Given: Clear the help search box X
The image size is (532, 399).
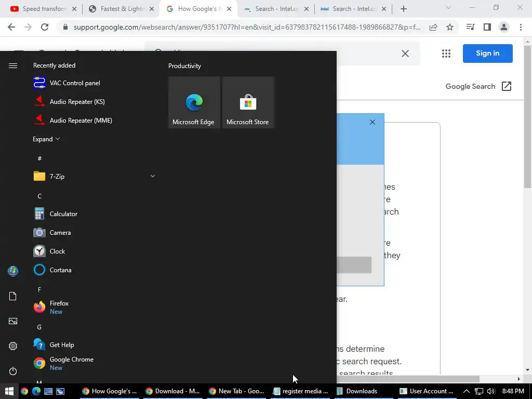Looking at the screenshot, I should (405, 54).
